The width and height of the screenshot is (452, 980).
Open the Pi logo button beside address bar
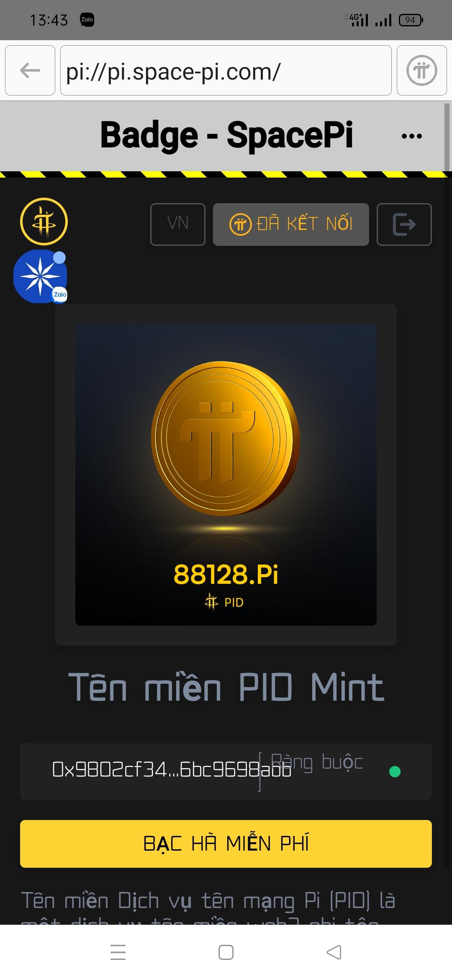click(421, 70)
